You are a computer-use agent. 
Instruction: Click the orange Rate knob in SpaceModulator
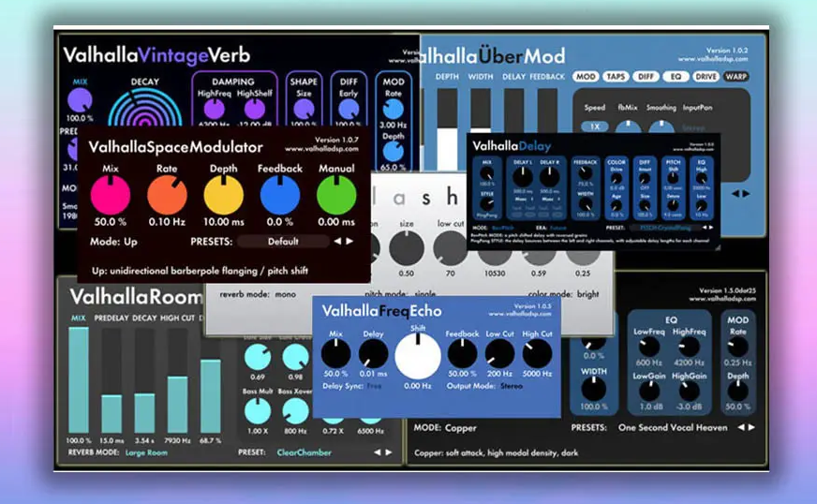(167, 195)
